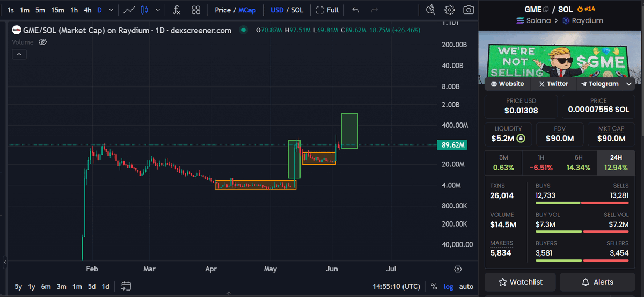Click the Solana chain link
Image resolution: width=644 pixels, height=297 pixels.
(x=533, y=20)
